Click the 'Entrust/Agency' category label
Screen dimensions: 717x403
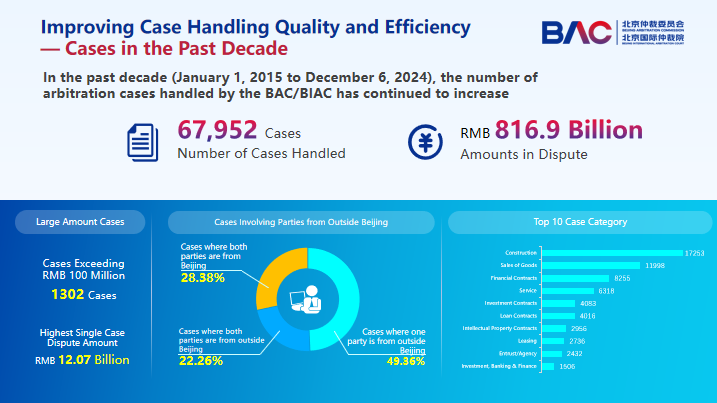(518, 353)
